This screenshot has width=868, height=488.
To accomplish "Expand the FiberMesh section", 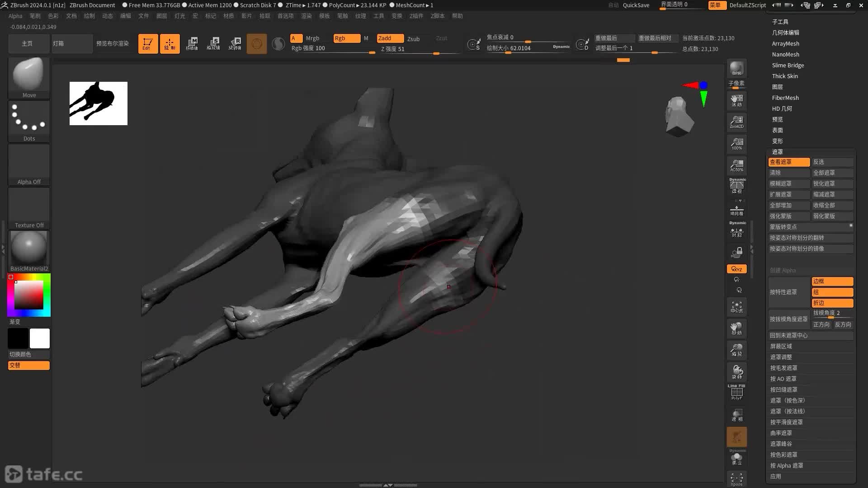I will [786, 98].
